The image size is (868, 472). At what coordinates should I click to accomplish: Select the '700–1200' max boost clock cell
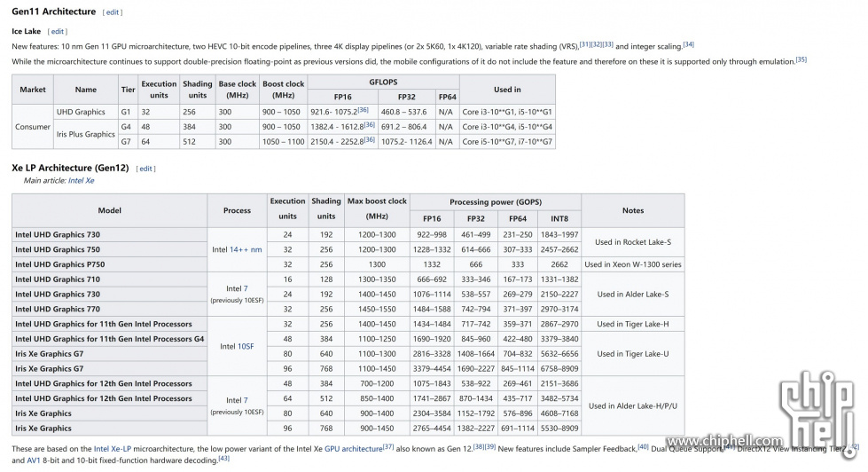pyautogui.click(x=377, y=384)
